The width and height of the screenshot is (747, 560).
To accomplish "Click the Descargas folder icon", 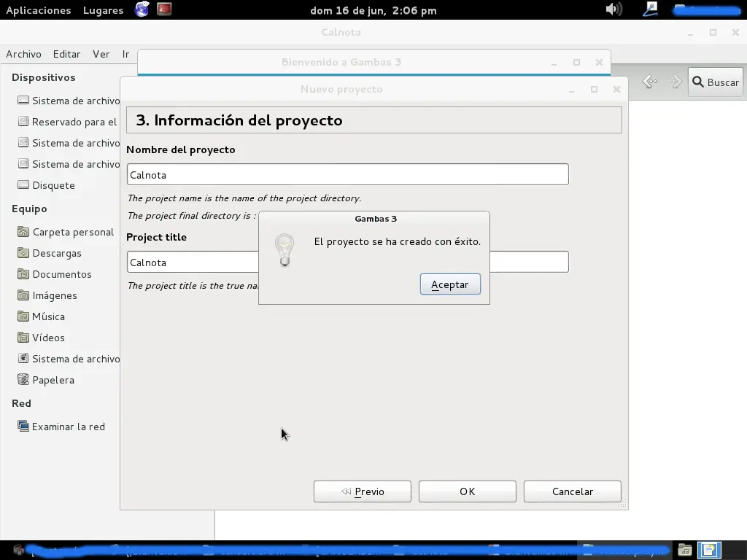I will [x=23, y=253].
